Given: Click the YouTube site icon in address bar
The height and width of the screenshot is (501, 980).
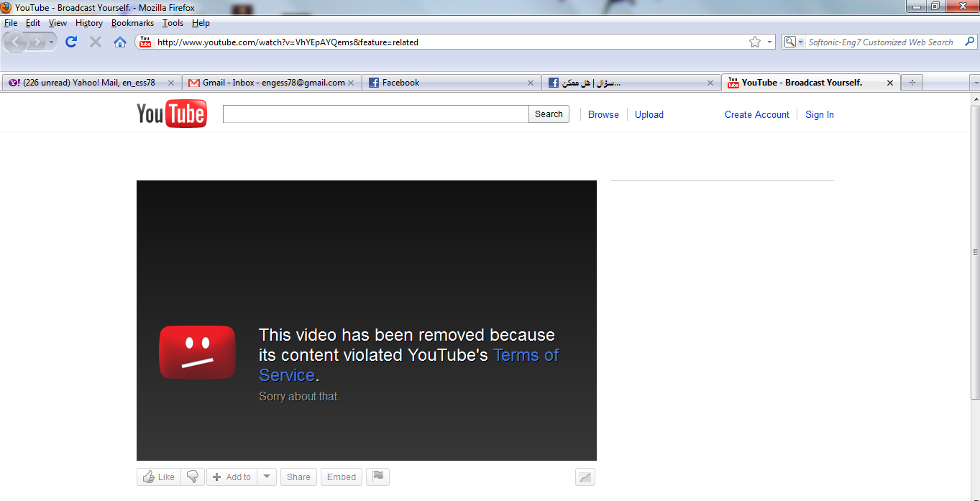Looking at the screenshot, I should coord(145,42).
